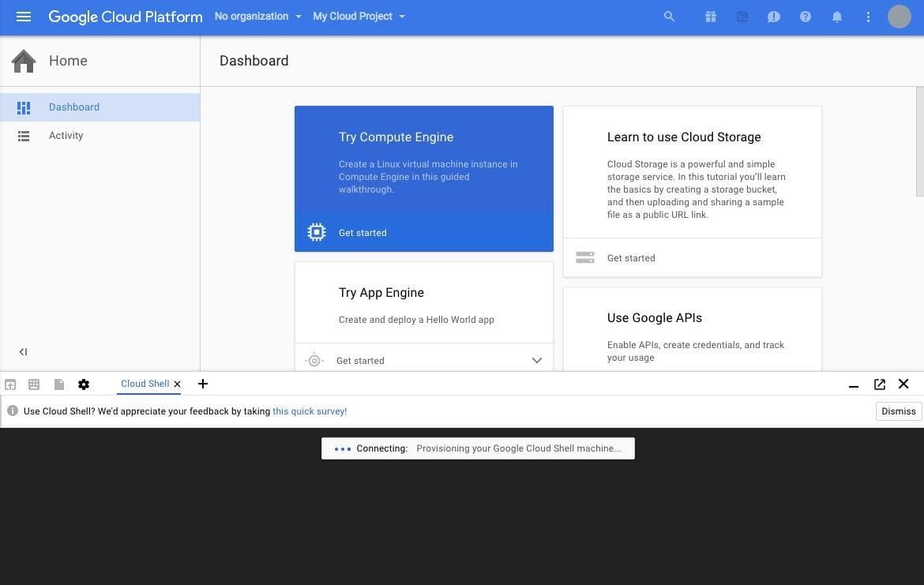Click the Home house icon
This screenshot has height=585, width=924.
point(24,61)
